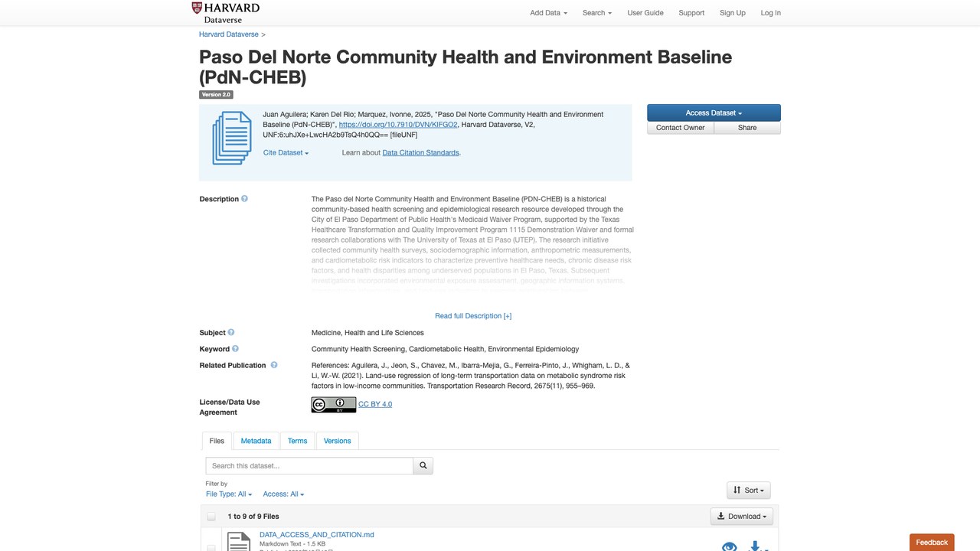Click the help icon beside Related Publication

click(x=274, y=366)
